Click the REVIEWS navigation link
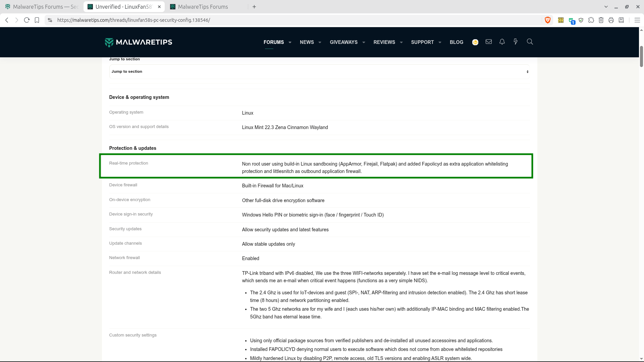This screenshot has height=362, width=644. (x=384, y=42)
